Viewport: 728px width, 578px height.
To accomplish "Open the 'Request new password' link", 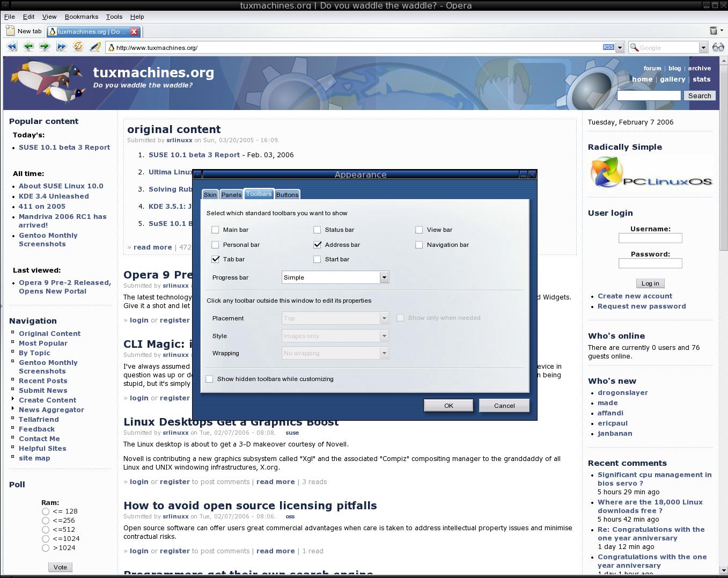I will [642, 306].
